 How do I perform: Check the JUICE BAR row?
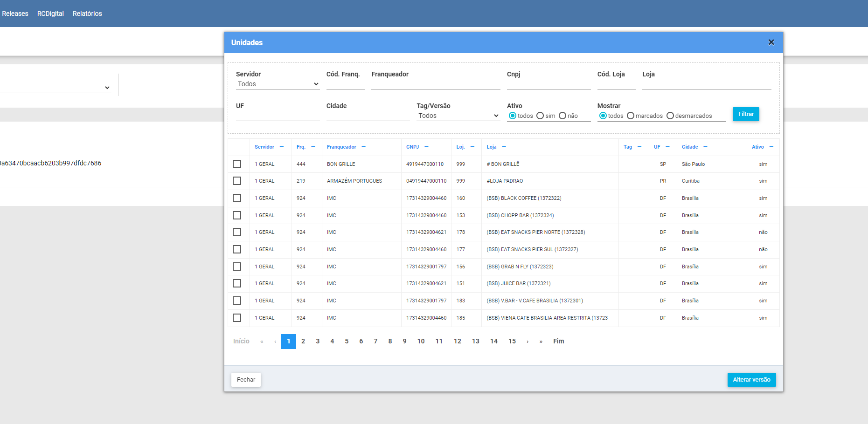(237, 283)
